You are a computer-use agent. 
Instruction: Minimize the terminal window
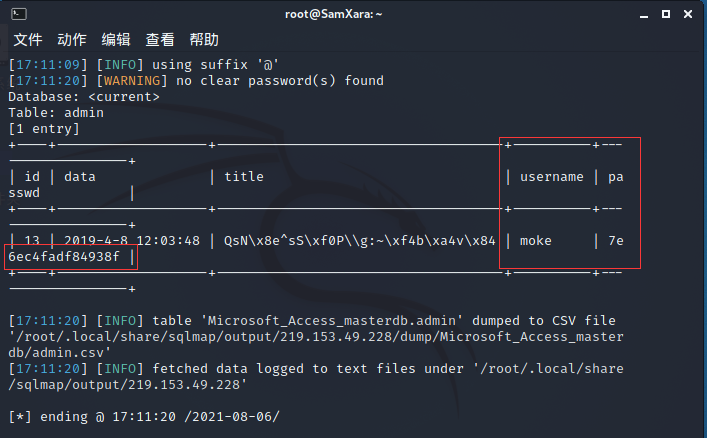point(644,15)
